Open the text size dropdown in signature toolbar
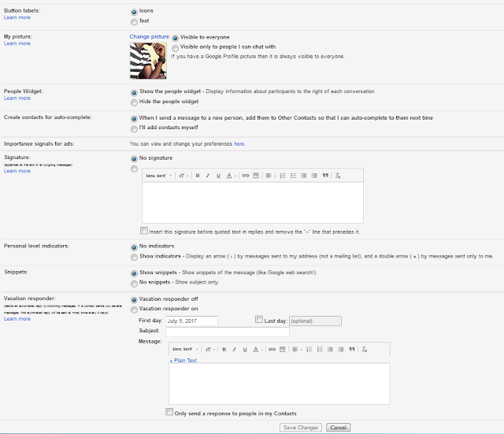504x434 pixels. (x=183, y=176)
